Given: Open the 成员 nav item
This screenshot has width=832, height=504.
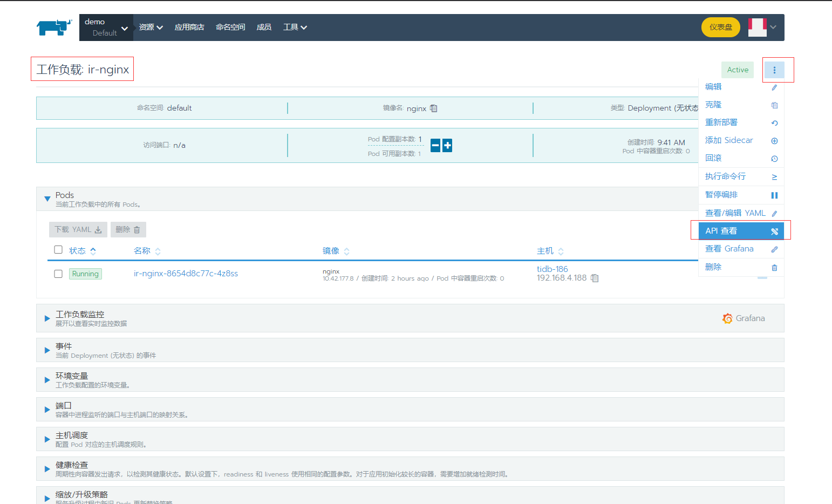Looking at the screenshot, I should [264, 28].
